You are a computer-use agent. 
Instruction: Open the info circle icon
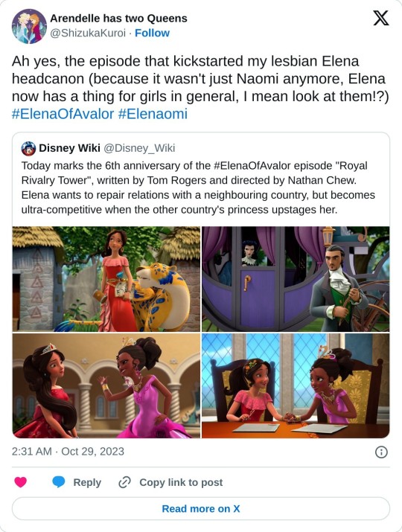click(381, 452)
